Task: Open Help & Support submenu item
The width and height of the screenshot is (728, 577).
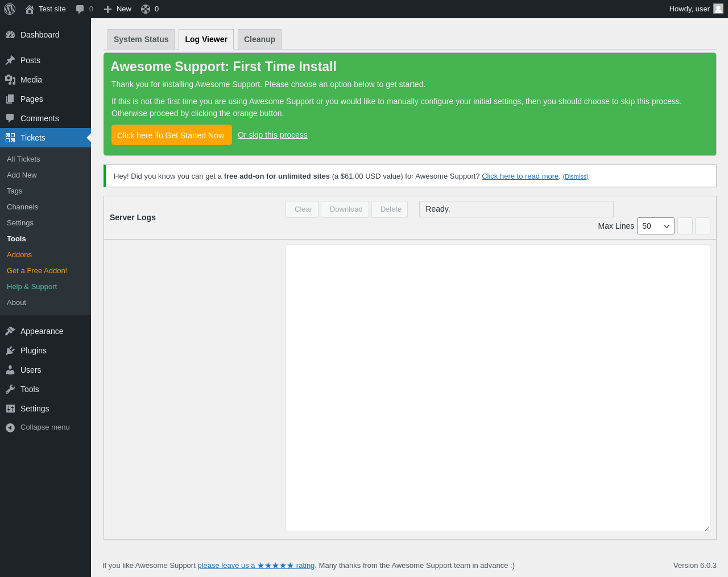Action: point(32,287)
